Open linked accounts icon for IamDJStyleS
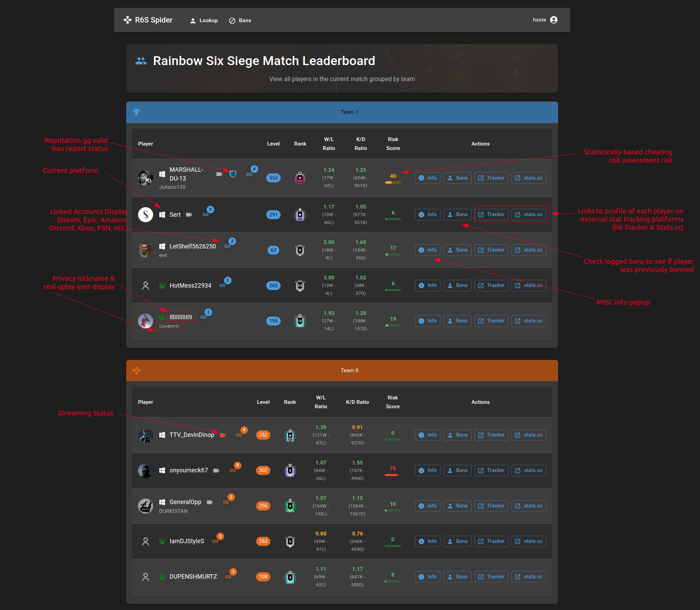This screenshot has height=610, width=700. [215, 542]
